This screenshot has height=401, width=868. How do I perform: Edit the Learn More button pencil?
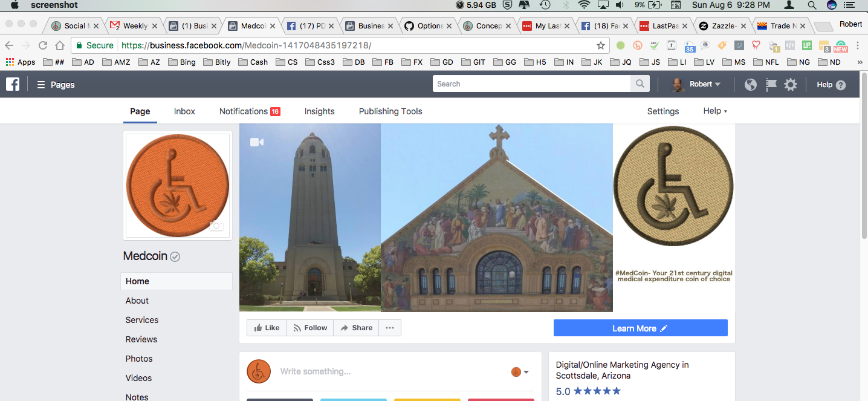664,328
